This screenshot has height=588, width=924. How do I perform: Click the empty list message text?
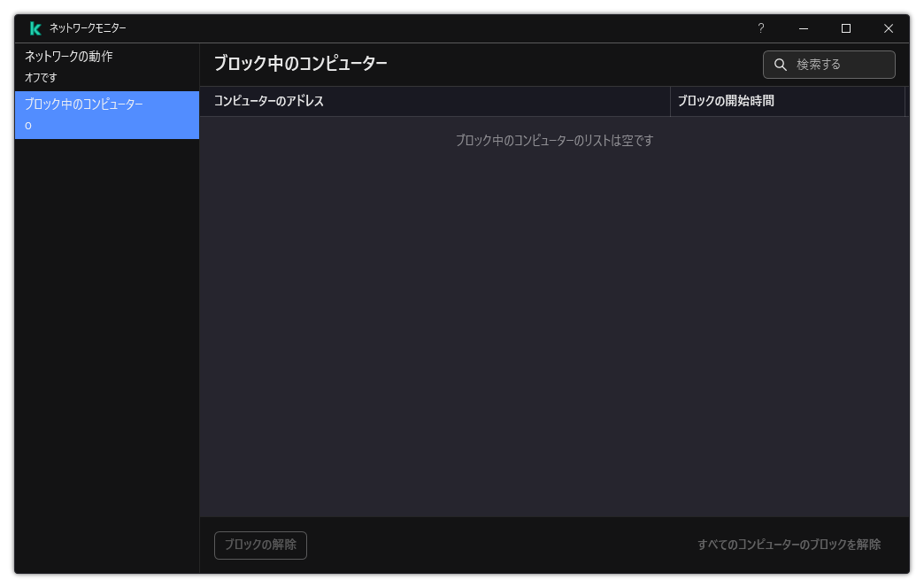(554, 140)
